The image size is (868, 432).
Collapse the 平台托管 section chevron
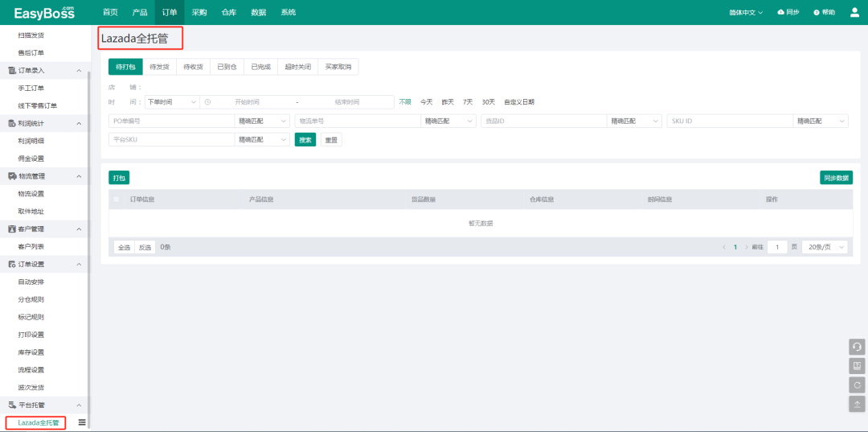[79, 405]
